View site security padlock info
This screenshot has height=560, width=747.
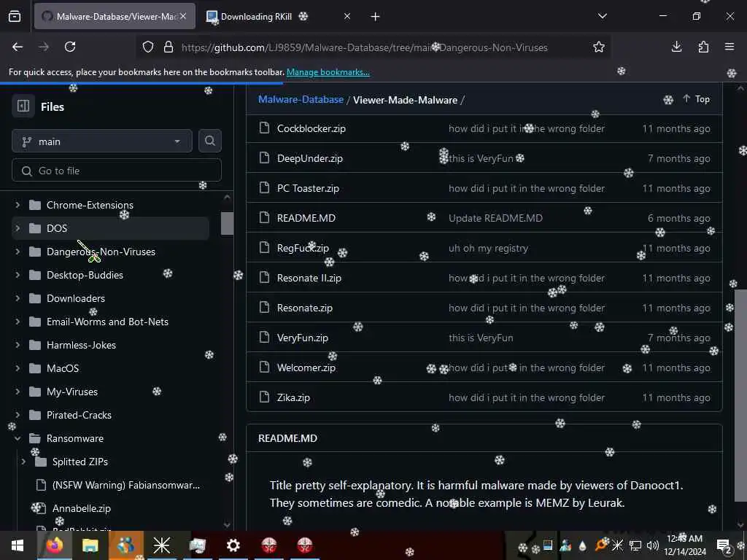point(169,47)
